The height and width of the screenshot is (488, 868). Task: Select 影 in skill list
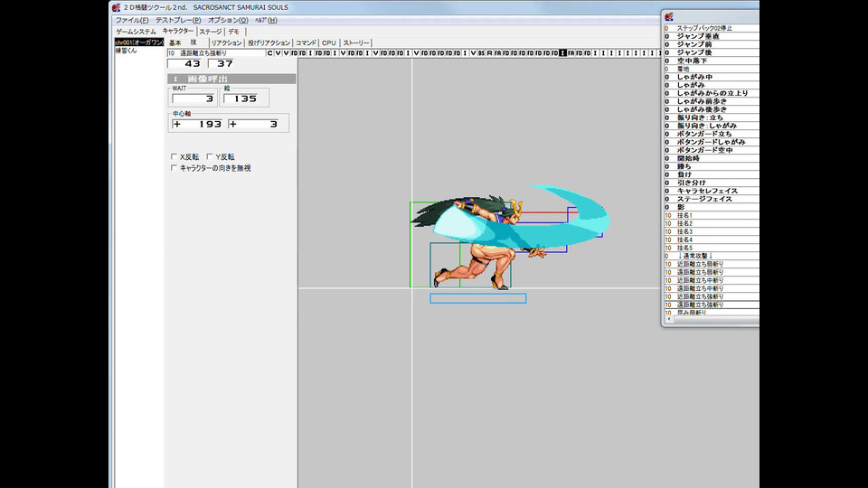point(712,207)
